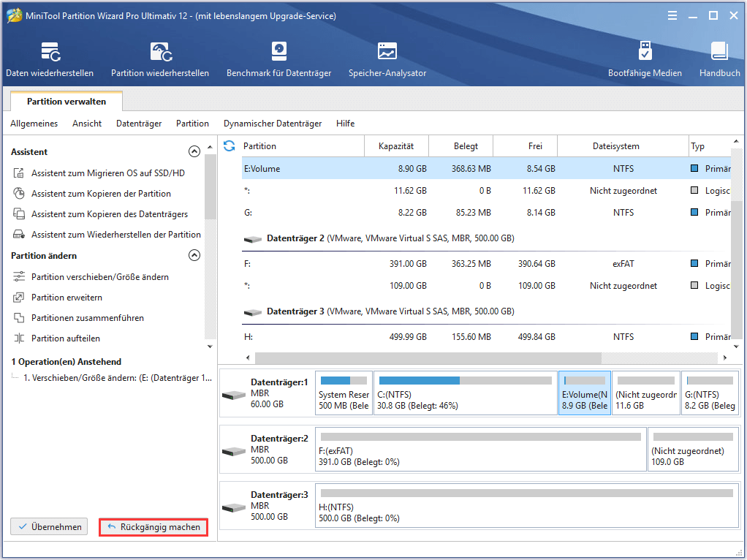Open Speicher-Analysator tool

(387, 59)
